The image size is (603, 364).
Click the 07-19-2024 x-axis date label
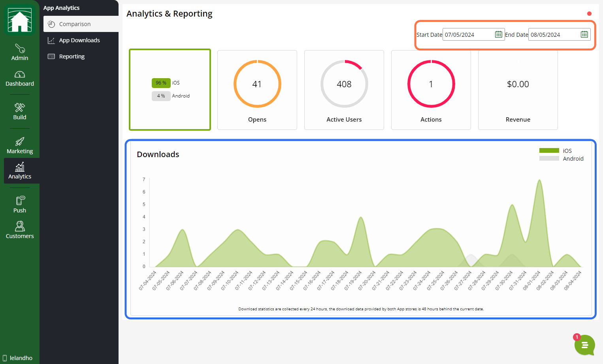click(353, 280)
